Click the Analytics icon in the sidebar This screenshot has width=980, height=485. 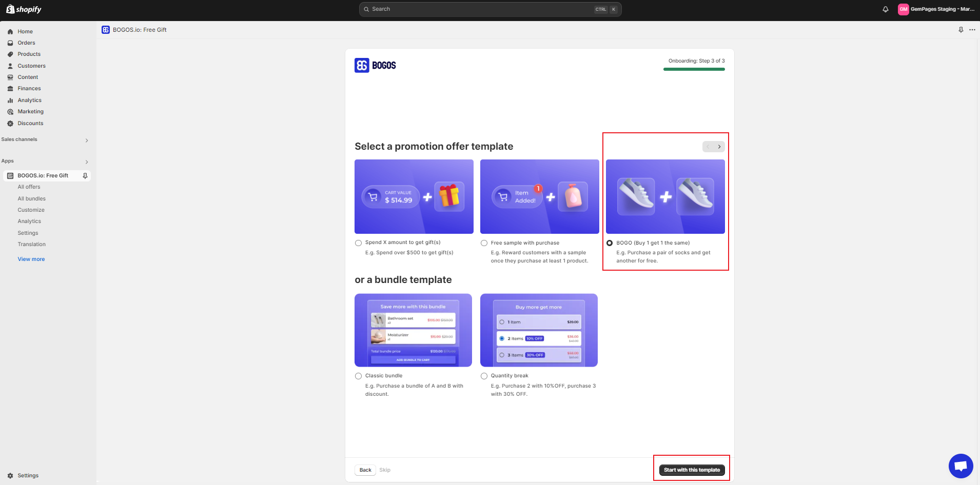point(11,100)
